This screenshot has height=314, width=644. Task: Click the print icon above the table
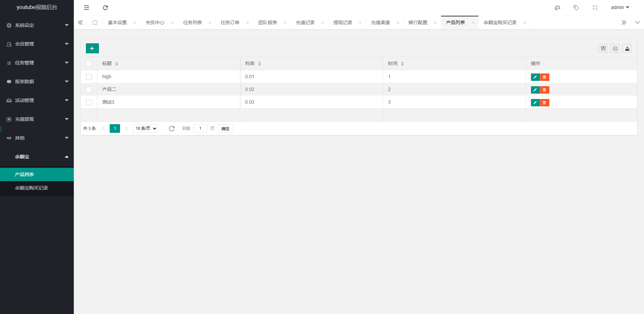(x=615, y=48)
